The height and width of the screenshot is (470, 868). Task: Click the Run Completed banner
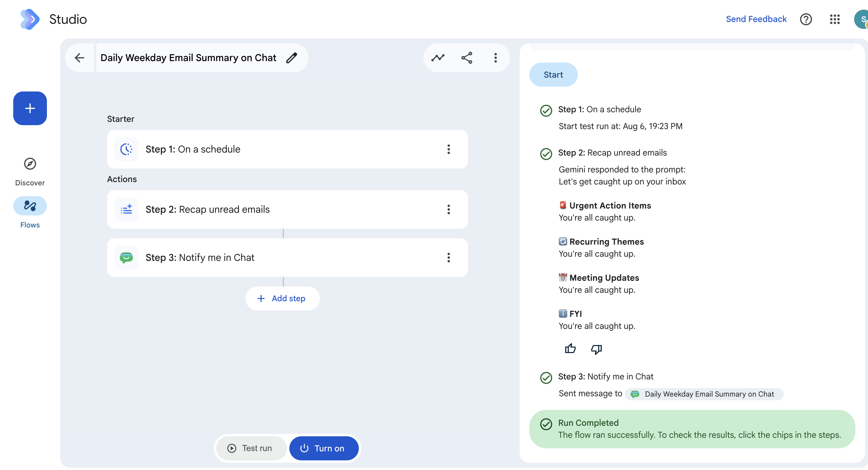(692, 429)
